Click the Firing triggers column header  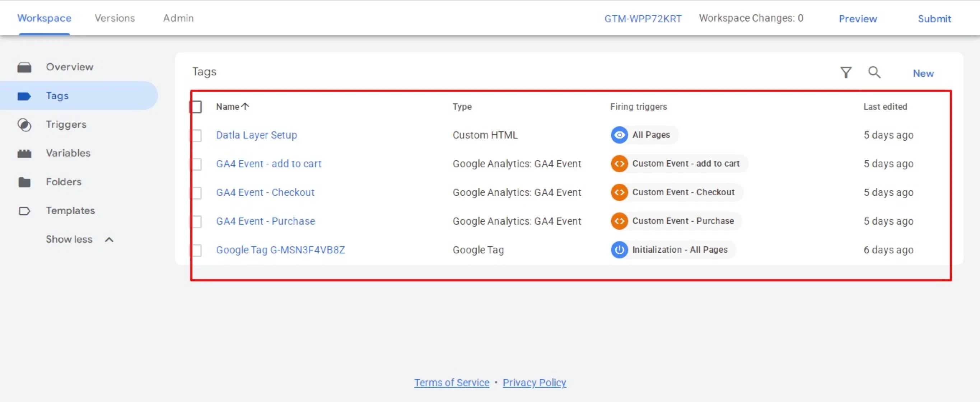(638, 107)
